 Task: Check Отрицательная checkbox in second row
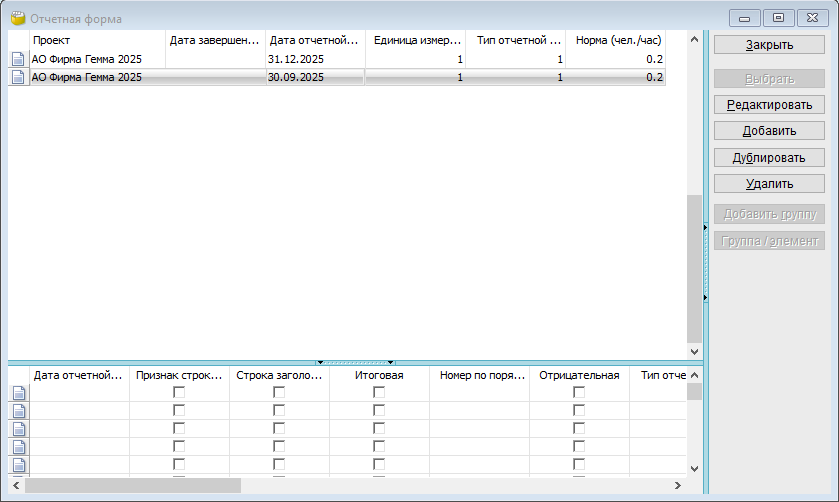[579, 411]
